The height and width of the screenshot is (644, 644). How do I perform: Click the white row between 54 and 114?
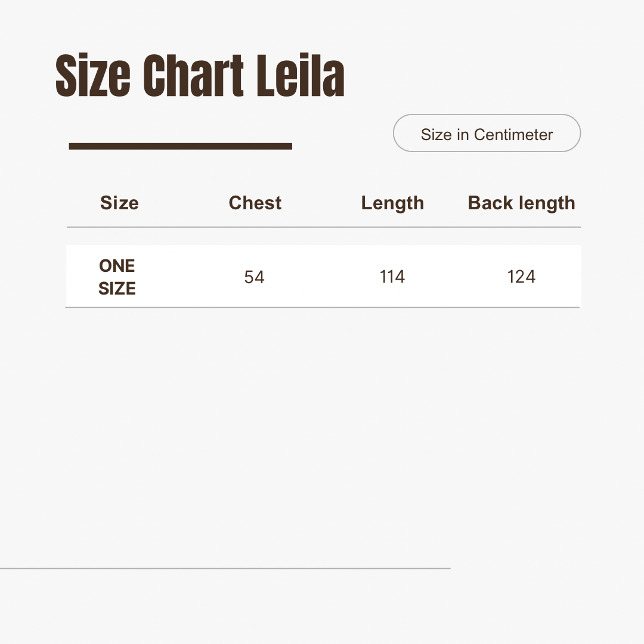[x=323, y=277]
